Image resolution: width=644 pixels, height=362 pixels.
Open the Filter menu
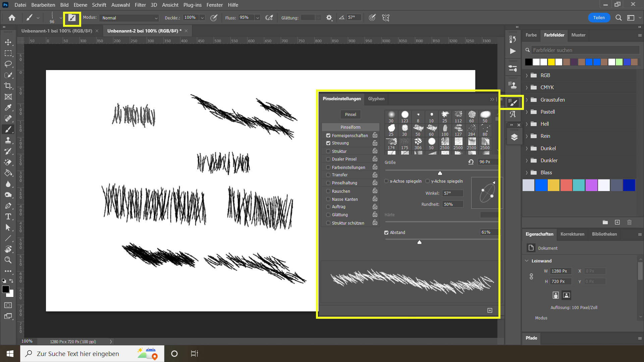140,5
